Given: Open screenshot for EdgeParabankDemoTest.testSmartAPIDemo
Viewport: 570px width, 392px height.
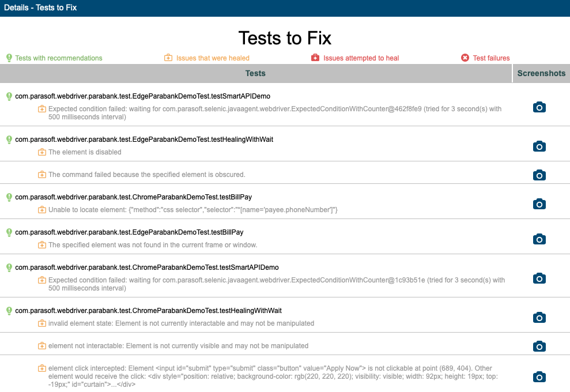Looking at the screenshot, I should [x=539, y=107].
